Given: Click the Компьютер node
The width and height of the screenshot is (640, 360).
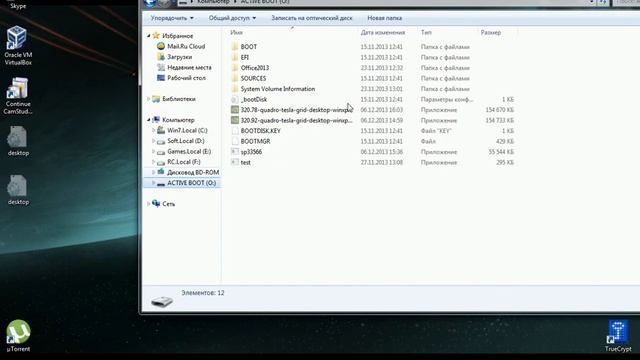Looking at the screenshot, I should (x=178, y=120).
